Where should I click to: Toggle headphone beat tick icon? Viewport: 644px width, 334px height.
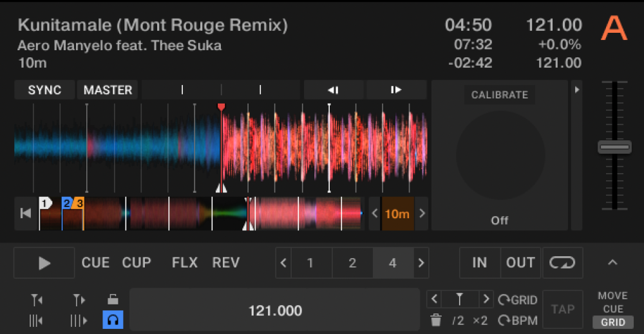click(113, 320)
